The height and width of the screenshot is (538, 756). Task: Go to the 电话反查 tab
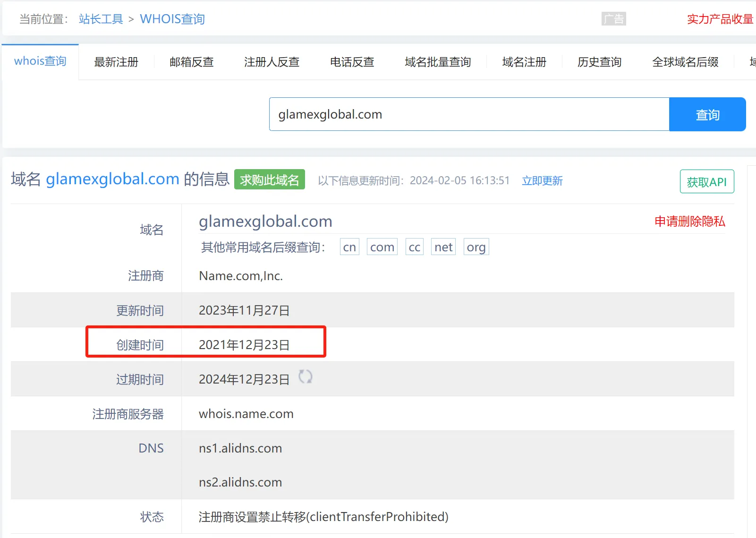click(352, 62)
